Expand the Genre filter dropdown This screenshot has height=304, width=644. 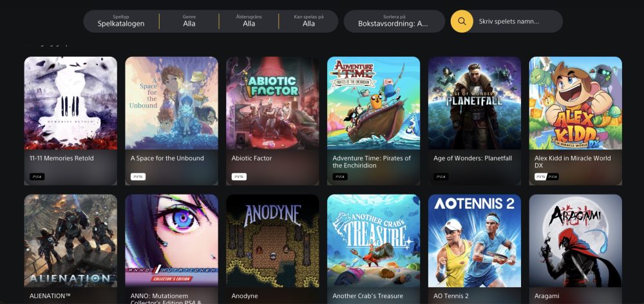[x=189, y=21]
